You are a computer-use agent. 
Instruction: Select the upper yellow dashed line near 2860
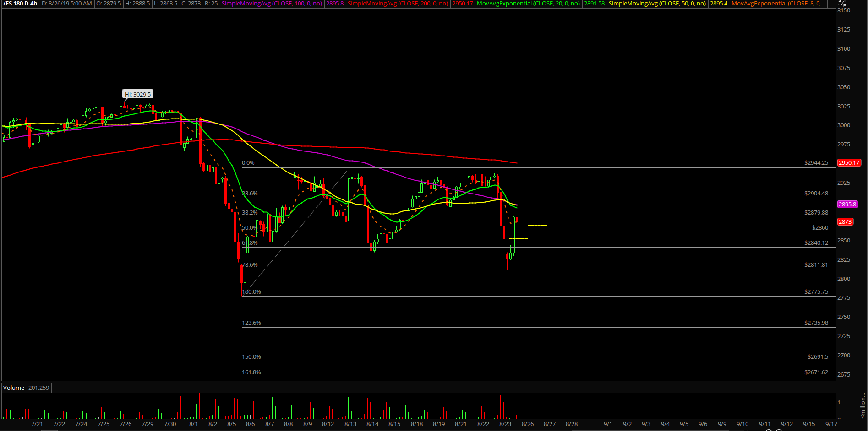pos(537,226)
